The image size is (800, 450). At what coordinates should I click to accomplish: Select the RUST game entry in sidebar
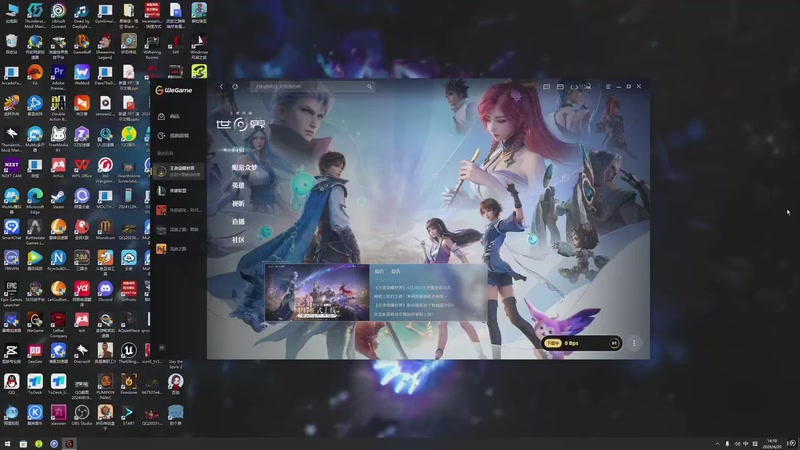pos(177,210)
